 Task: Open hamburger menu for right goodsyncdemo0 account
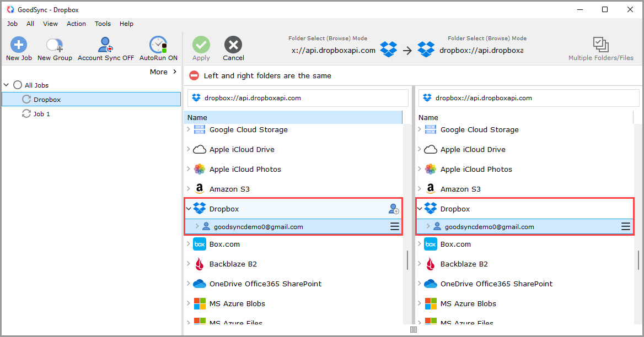(625, 226)
